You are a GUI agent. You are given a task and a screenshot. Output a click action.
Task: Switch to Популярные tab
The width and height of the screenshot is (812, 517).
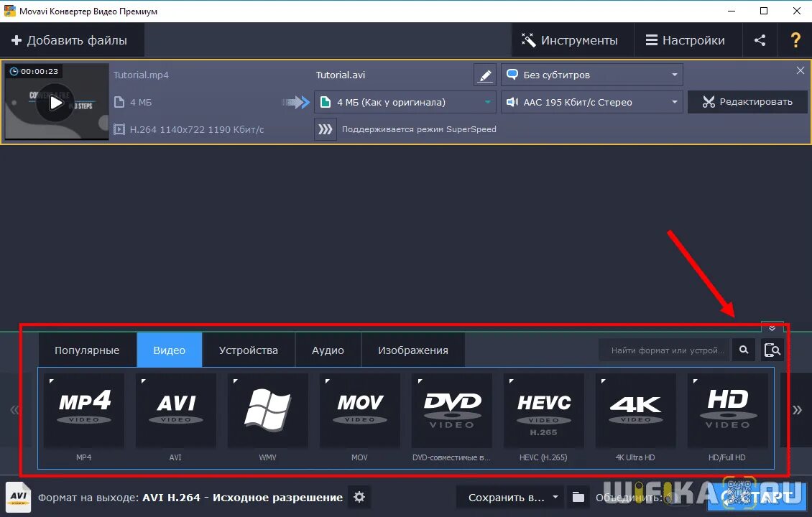[87, 350]
